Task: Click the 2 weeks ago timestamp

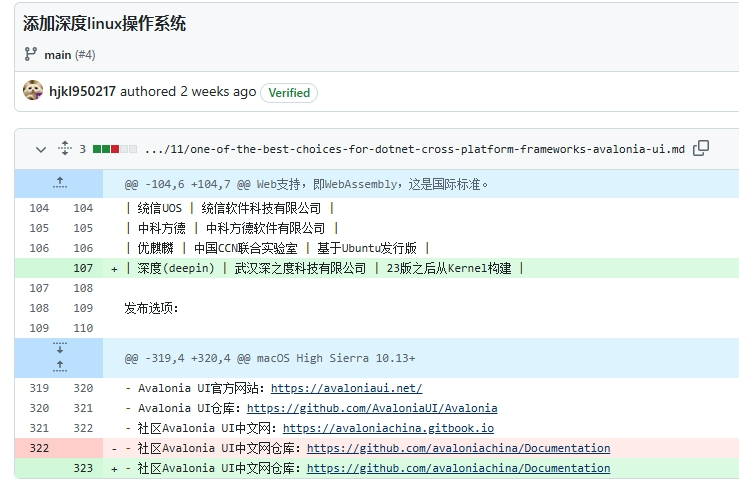Action: click(x=218, y=91)
